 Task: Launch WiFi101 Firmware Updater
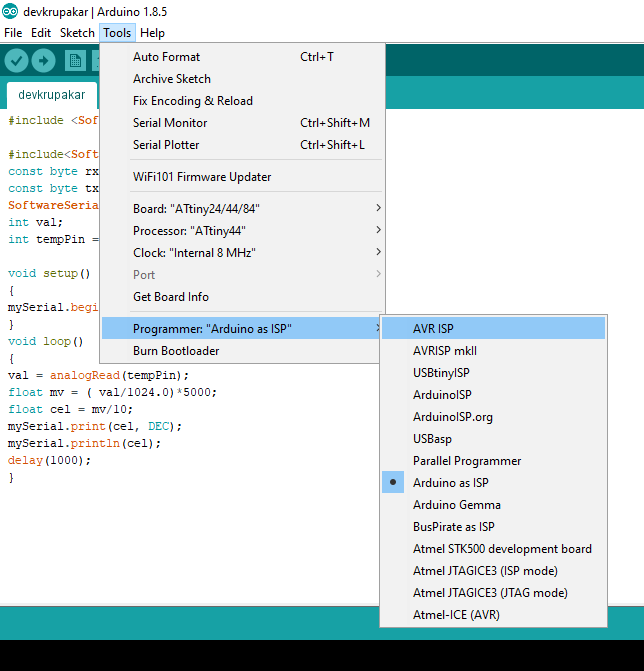point(242,177)
